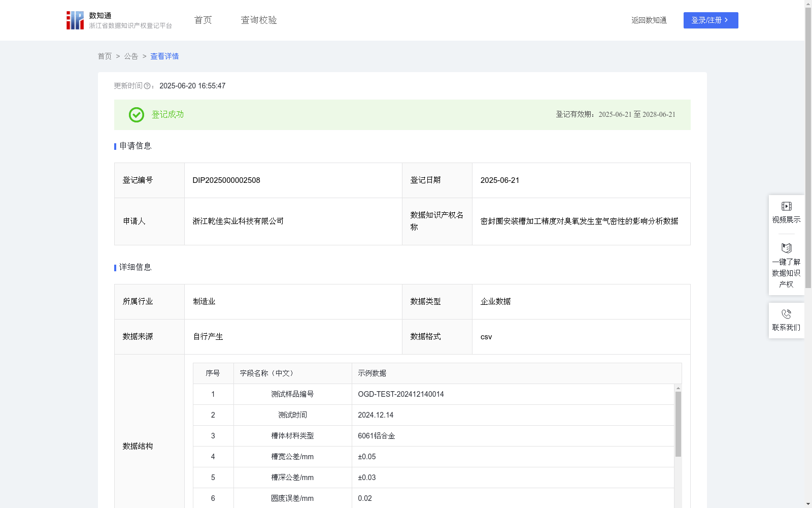Click the 2024.12.14 sample value
Screen dimensions: 812x508
coord(376,415)
